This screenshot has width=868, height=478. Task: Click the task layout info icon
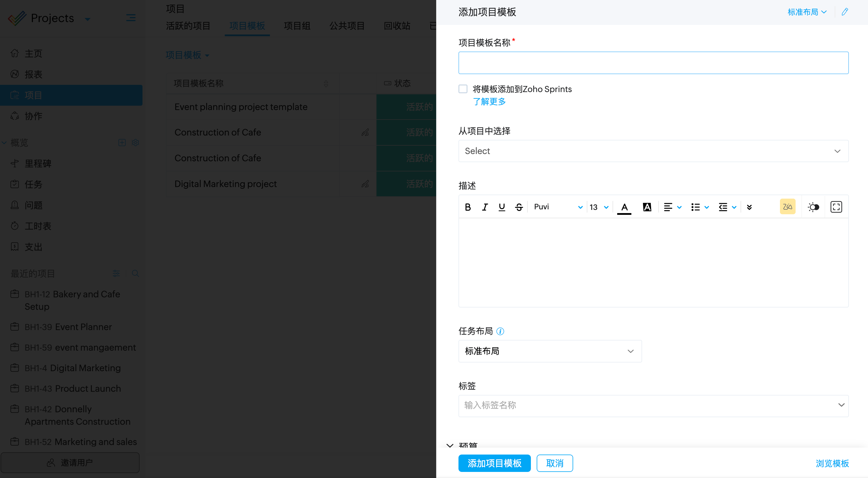[x=500, y=332]
